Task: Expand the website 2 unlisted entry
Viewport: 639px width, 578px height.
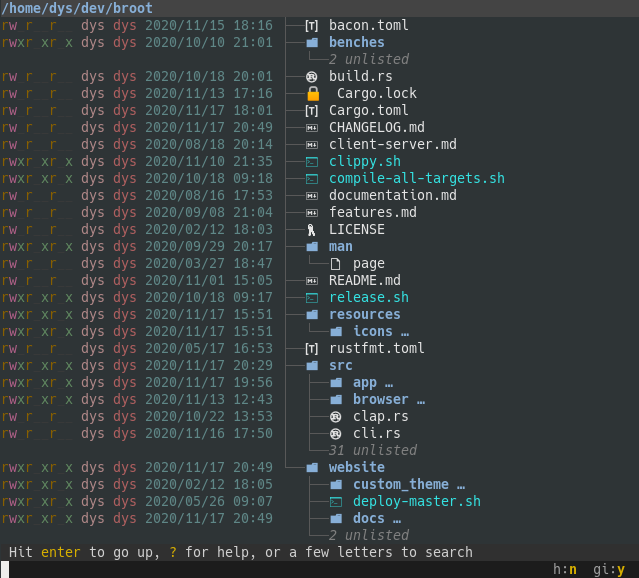Action: tap(368, 535)
